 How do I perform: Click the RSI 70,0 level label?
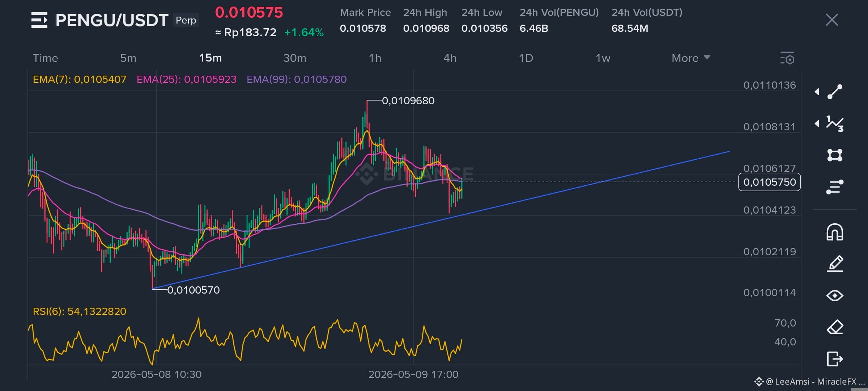coord(785,323)
